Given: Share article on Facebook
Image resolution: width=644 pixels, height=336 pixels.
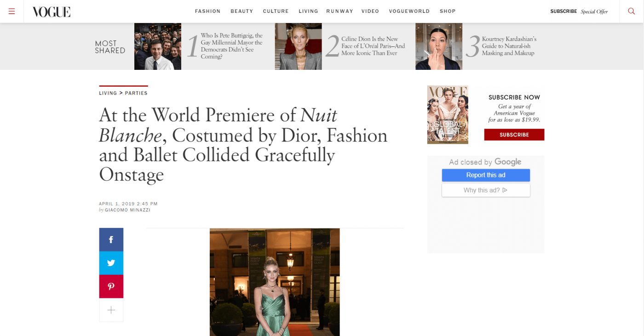Looking at the screenshot, I should coord(111,239).
